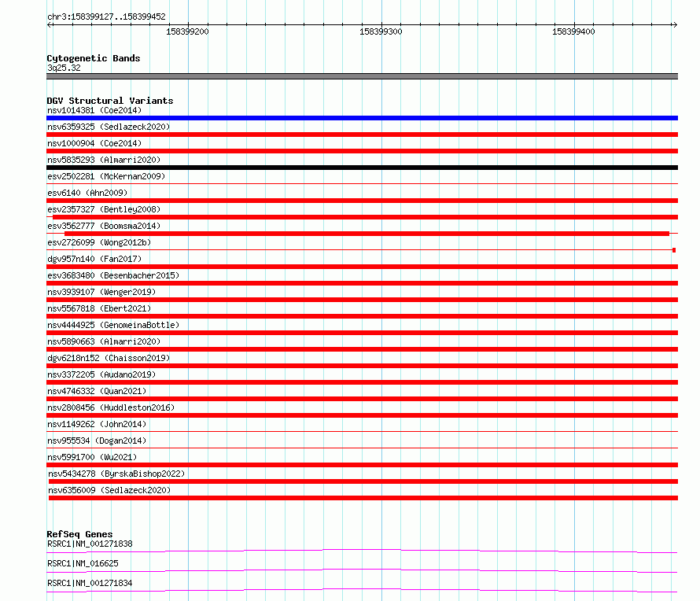
Task: Open esv2502281 (McKernan2009) entry
Action: point(106,176)
